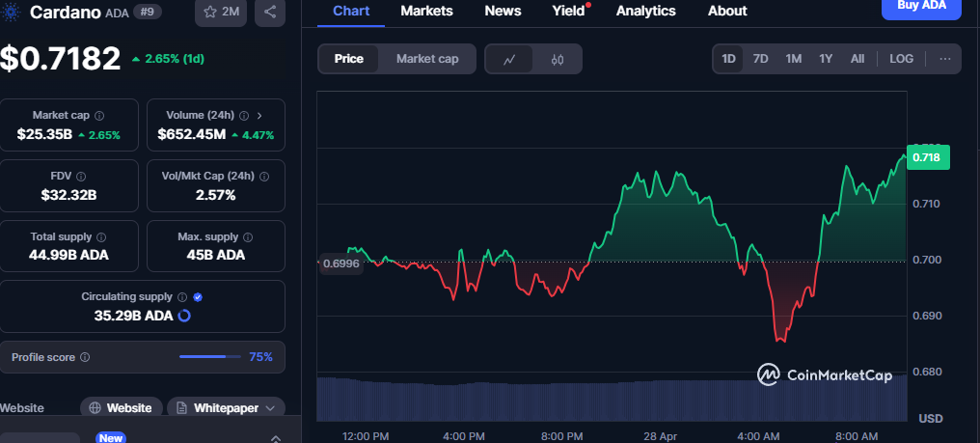The width and height of the screenshot is (980, 443).
Task: Click the $652.45M volume value
Action: pyautogui.click(x=191, y=134)
